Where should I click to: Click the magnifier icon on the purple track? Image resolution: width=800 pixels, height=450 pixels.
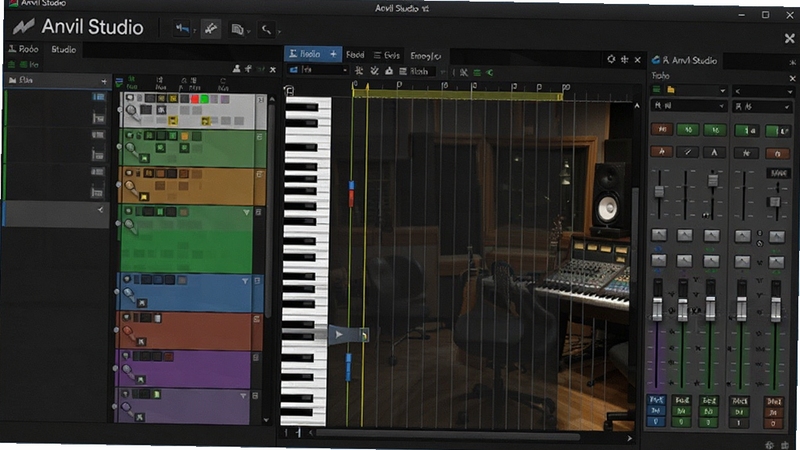tap(127, 371)
